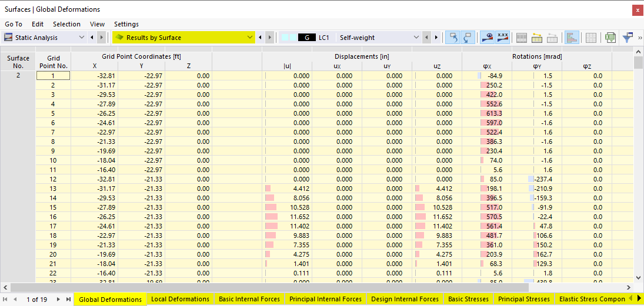Select grid point number 16 row
The width and height of the screenshot is (644, 306).
pyautogui.click(x=53, y=217)
